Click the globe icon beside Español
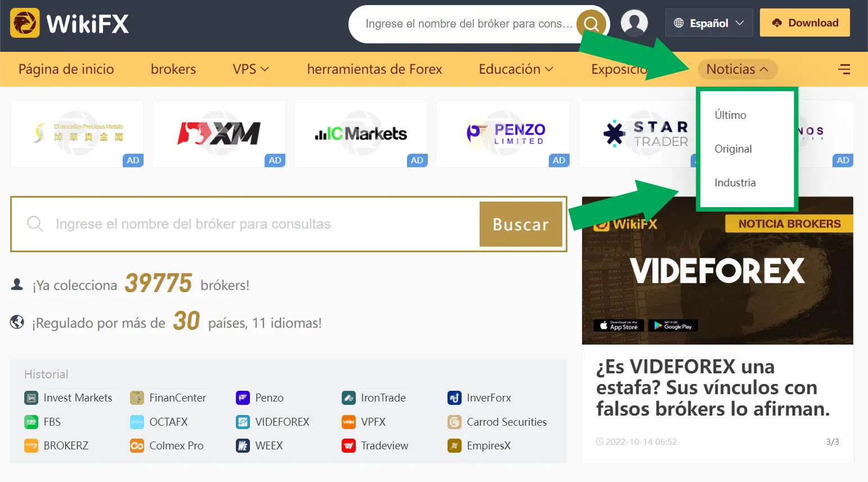 679,23
